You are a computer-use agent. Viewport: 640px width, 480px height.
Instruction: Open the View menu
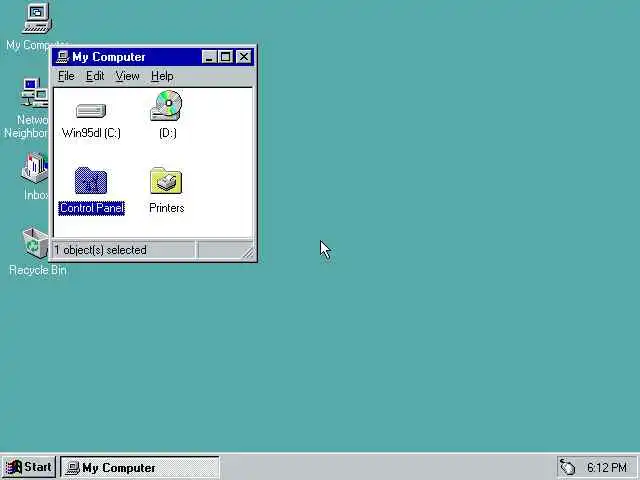[x=127, y=76]
